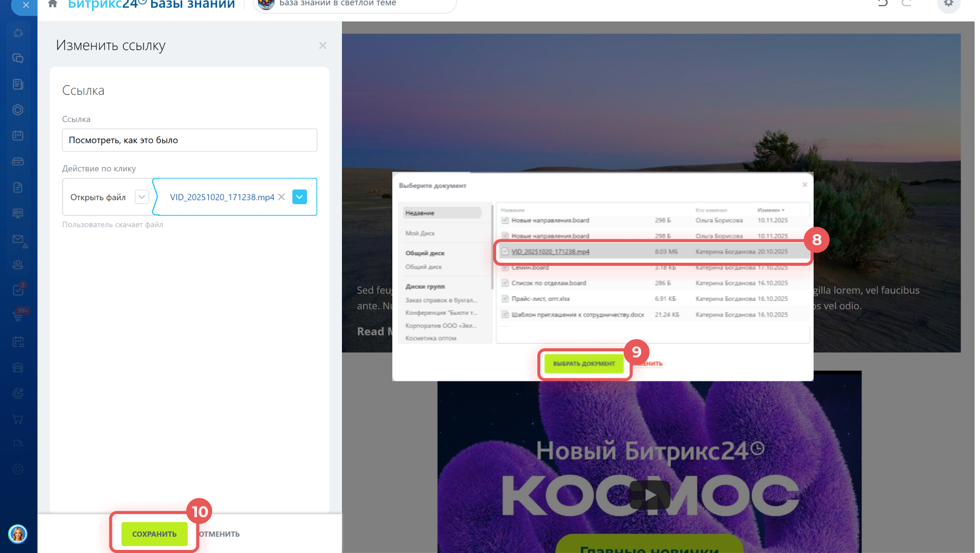Open the mail envelope sidebar icon
This screenshot has width=980, height=553.
tap(18, 239)
